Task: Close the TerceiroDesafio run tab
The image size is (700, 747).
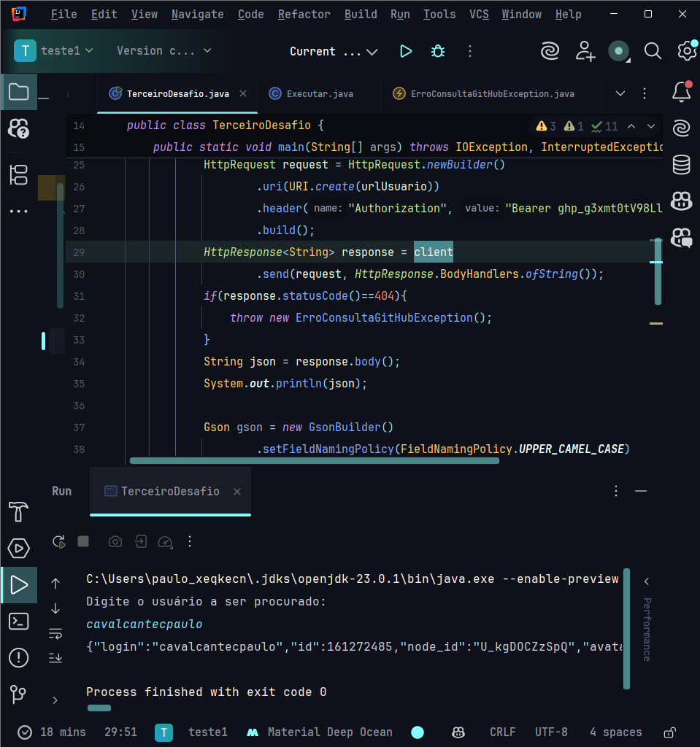Action: coord(237,491)
